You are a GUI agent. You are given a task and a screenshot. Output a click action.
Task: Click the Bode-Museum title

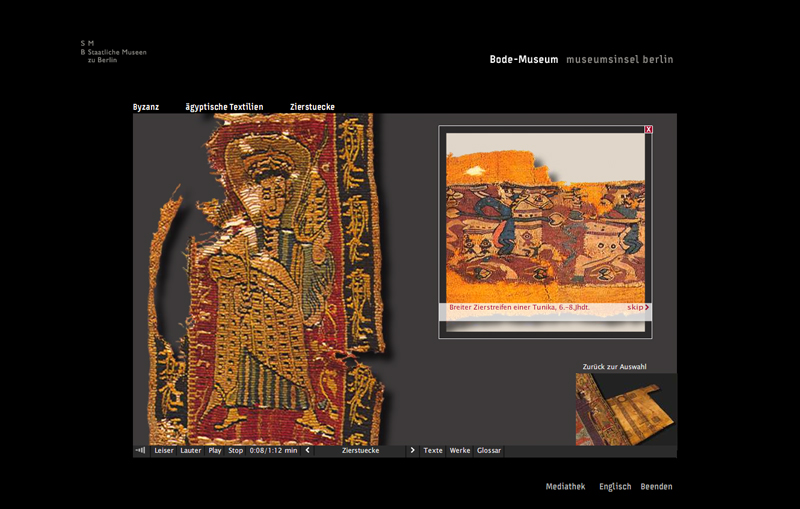(x=523, y=60)
